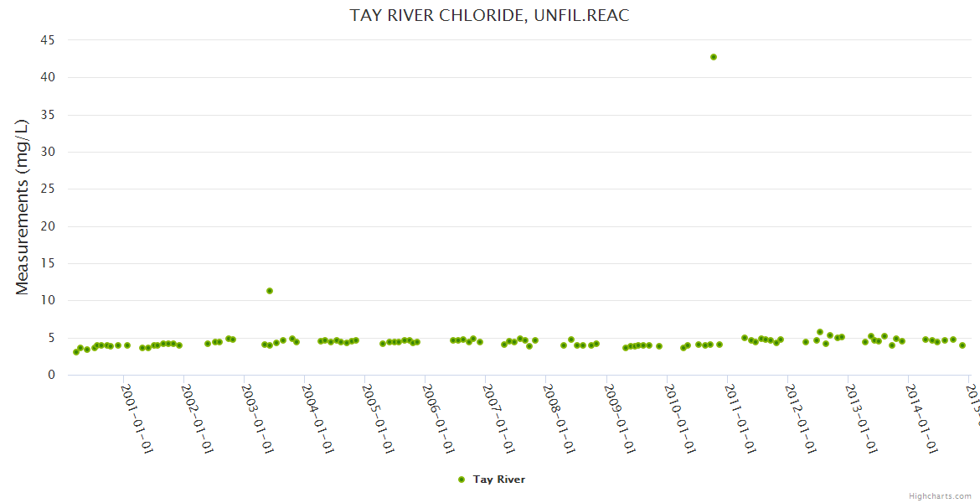Click the 'Measurements (mg/L)' y-axis title
This screenshot has width=980, height=503.
(23, 206)
